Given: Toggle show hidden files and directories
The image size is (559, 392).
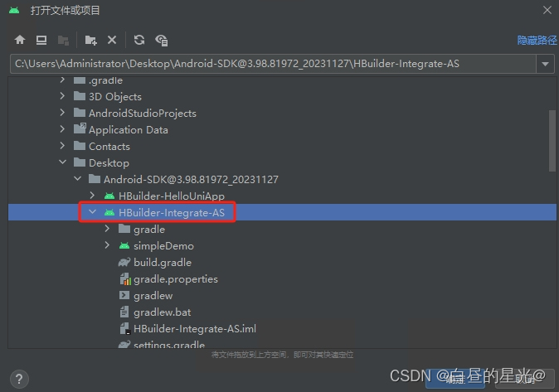Looking at the screenshot, I should (x=162, y=41).
